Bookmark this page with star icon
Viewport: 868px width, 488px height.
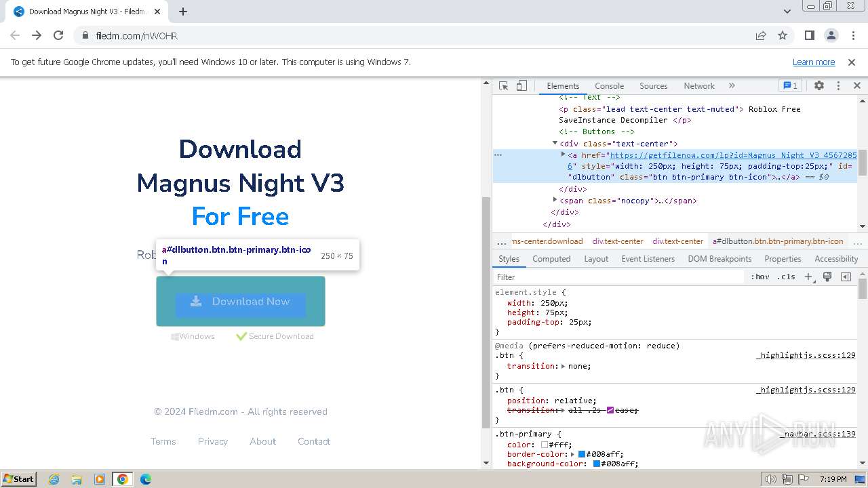coord(783,35)
